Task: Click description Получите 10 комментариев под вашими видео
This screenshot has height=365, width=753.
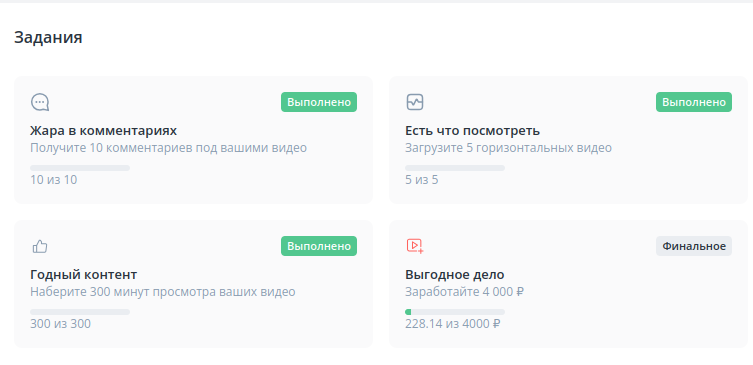Action: (169, 147)
